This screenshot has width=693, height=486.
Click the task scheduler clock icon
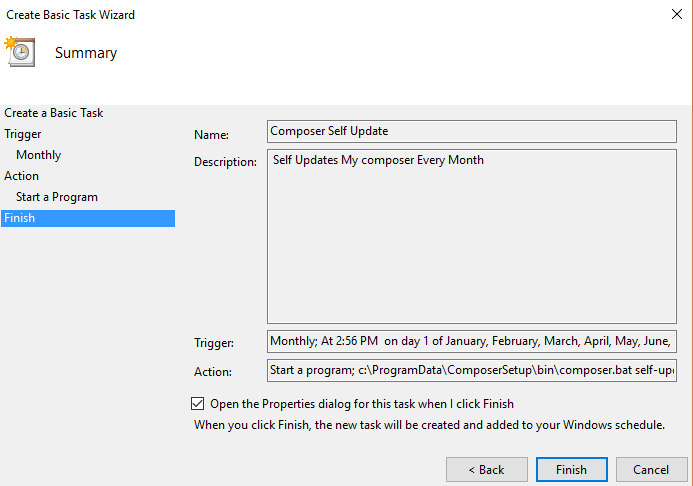[x=20, y=51]
